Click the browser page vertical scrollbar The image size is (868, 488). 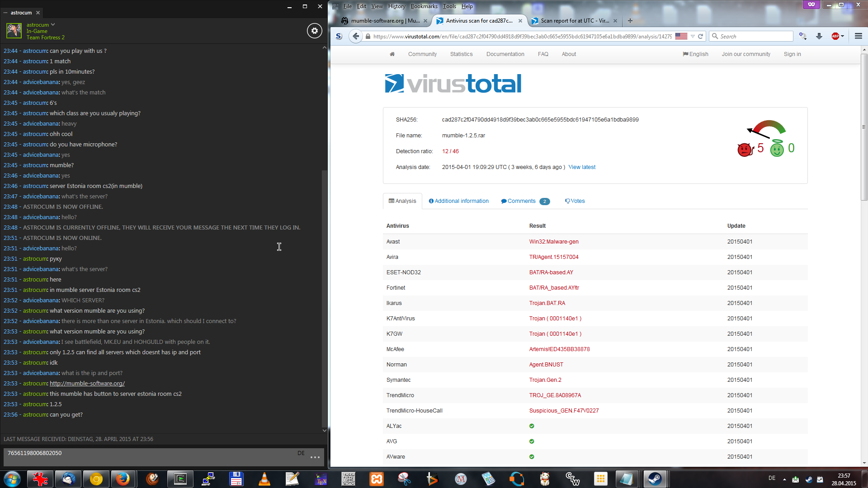864,127
